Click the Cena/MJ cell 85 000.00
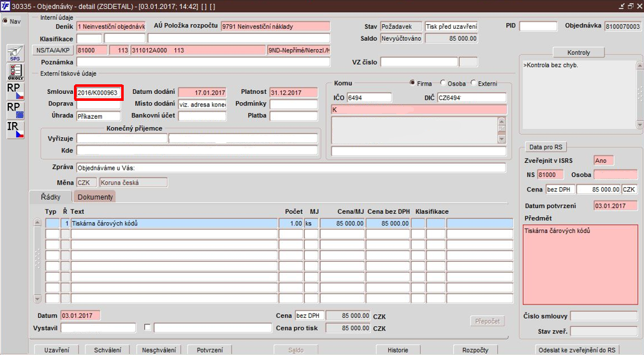Viewport: 644px width, 355px height. 342,223
